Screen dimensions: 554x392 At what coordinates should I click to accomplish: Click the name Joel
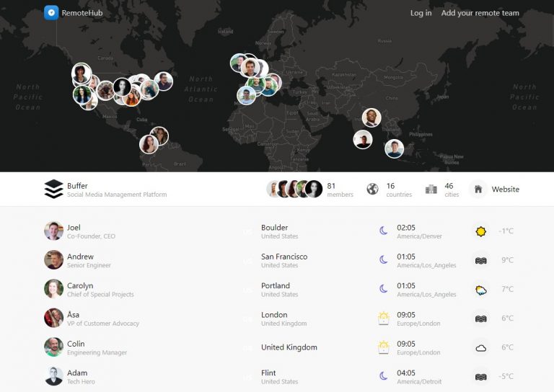pos(74,228)
